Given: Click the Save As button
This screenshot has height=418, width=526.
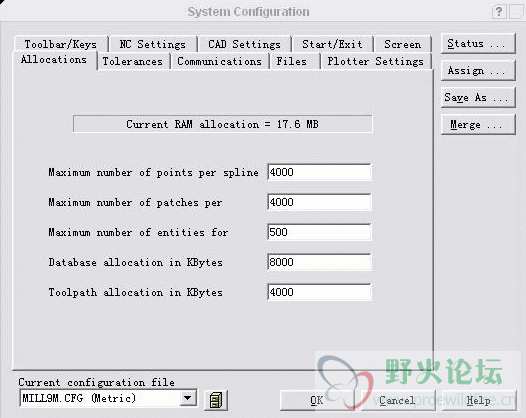Looking at the screenshot, I should tap(478, 98).
